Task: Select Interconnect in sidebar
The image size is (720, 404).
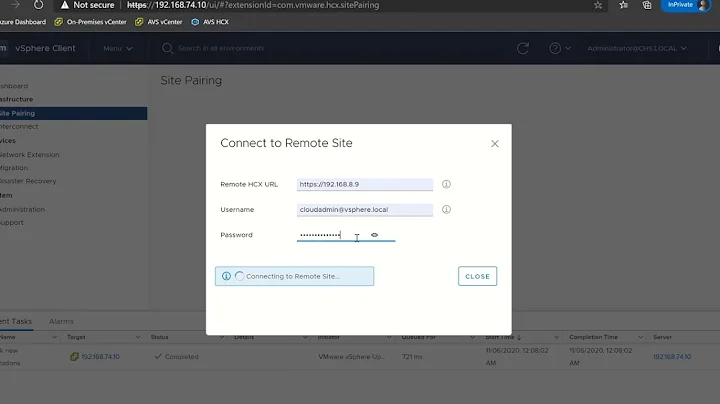Action: coord(19,126)
